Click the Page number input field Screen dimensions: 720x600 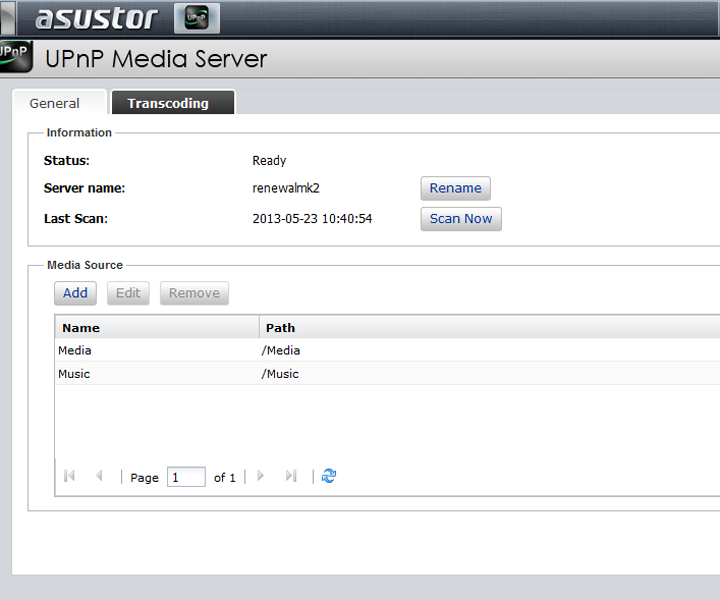(186, 477)
